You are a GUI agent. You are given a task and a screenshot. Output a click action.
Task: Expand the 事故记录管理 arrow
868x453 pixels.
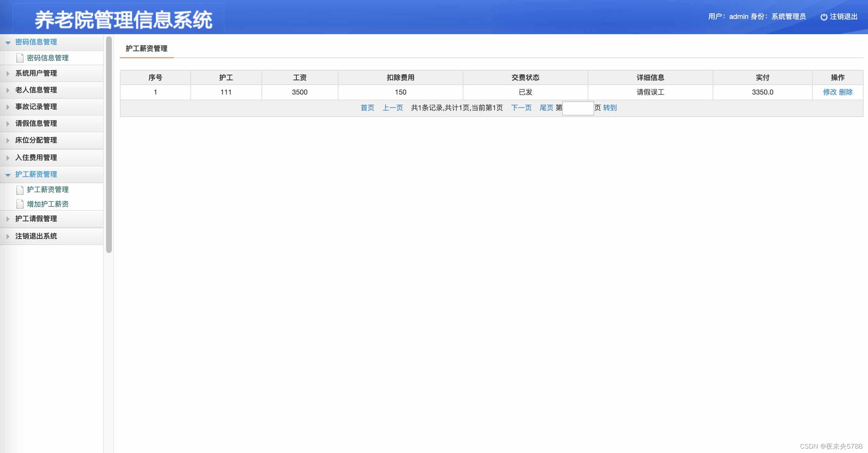click(x=8, y=107)
